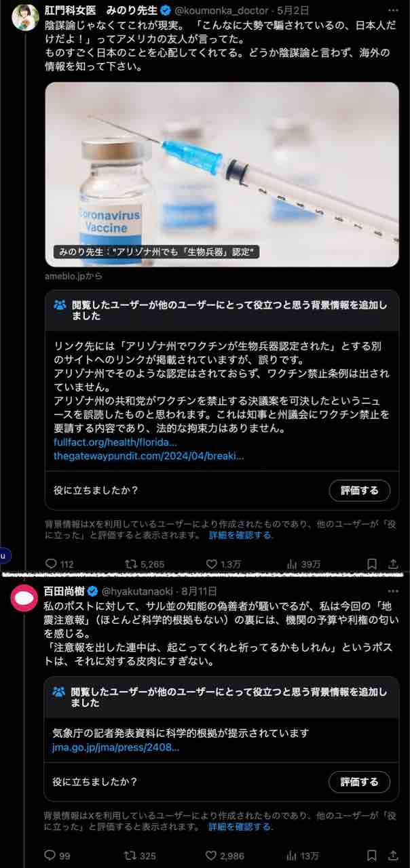Repost the みのり先生 post with 5,265 reposts

(145, 564)
